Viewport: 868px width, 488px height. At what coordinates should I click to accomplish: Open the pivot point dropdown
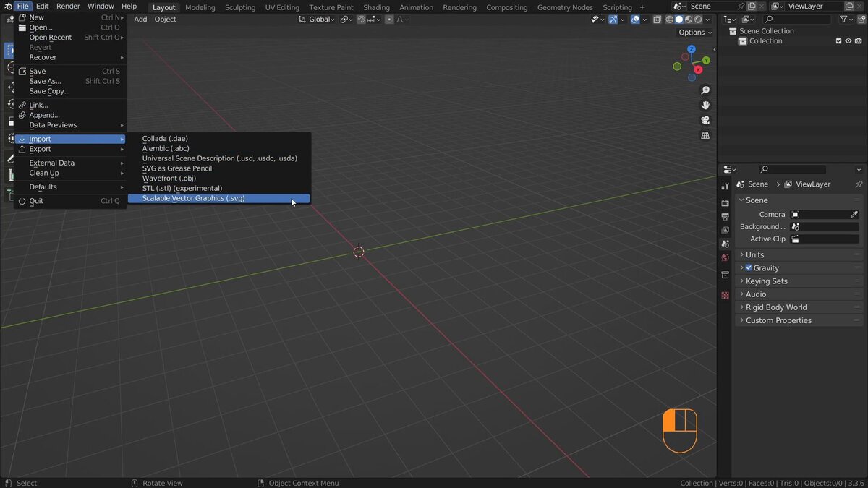pyautogui.click(x=346, y=20)
